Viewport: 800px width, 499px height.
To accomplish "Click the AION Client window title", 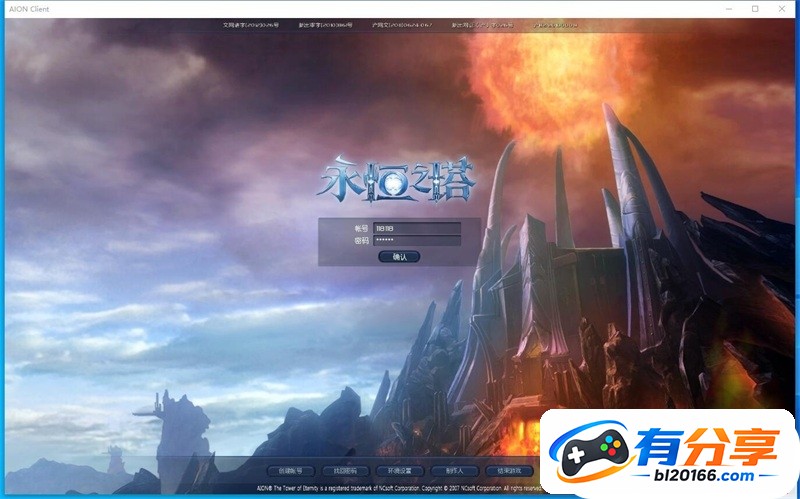I will coord(29,9).
